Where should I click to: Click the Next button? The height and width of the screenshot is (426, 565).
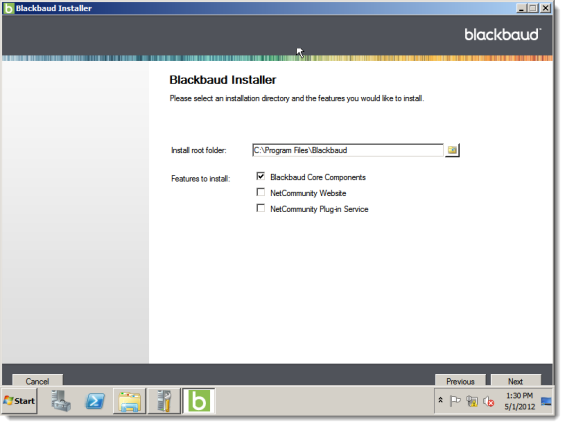pos(516,381)
